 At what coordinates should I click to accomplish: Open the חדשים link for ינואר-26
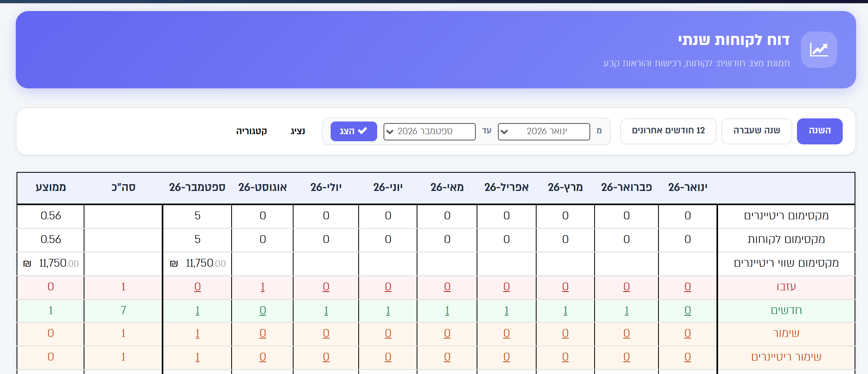[x=688, y=310]
